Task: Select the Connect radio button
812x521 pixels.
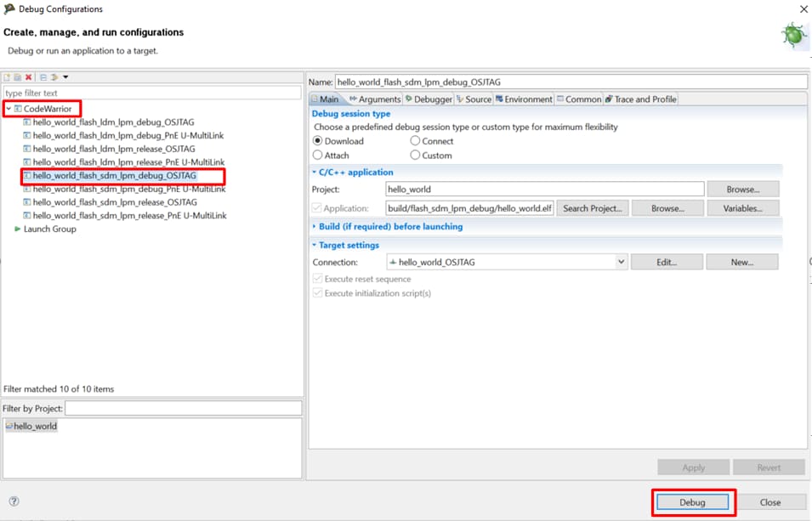Action: [415, 141]
